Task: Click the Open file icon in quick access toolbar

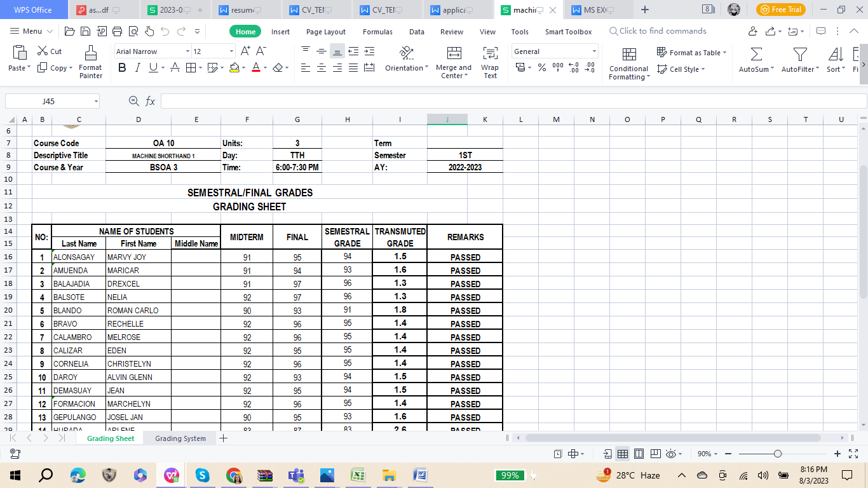Action: [70, 31]
